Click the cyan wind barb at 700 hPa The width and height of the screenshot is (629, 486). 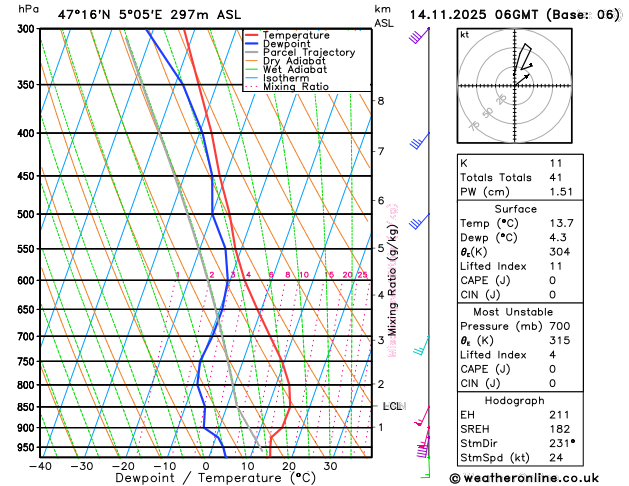pos(421,345)
